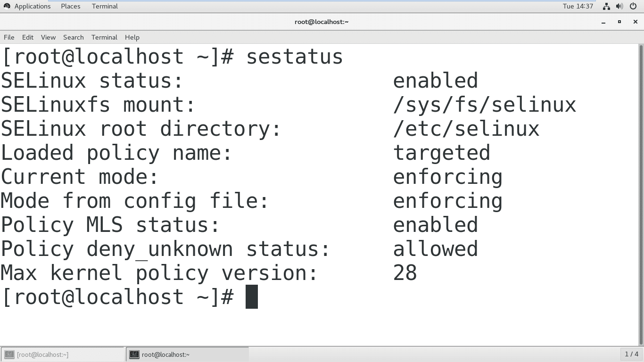This screenshot has height=362, width=644.
Task: Click the terminal's vertical scrollbar
Action: [641, 189]
